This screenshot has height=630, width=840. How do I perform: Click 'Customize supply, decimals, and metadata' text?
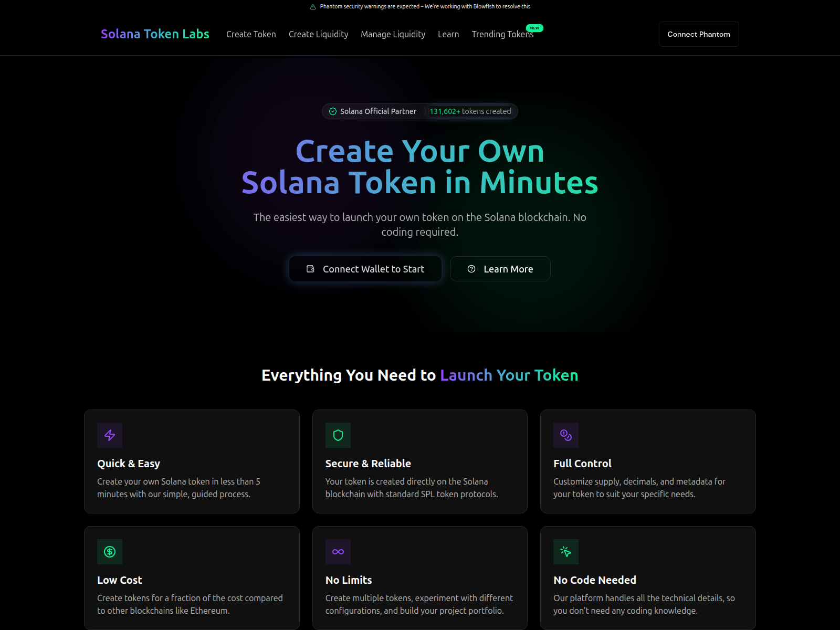639,488
